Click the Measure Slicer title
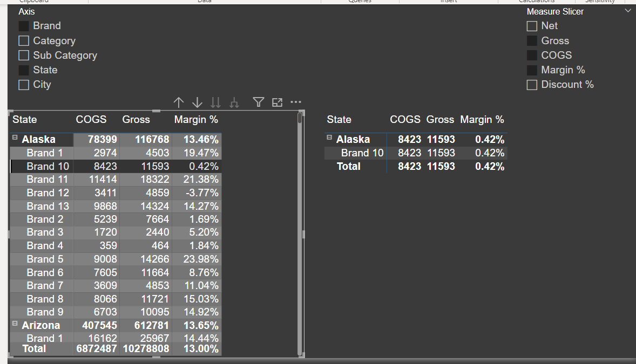The image size is (636, 364). pyautogui.click(x=555, y=11)
